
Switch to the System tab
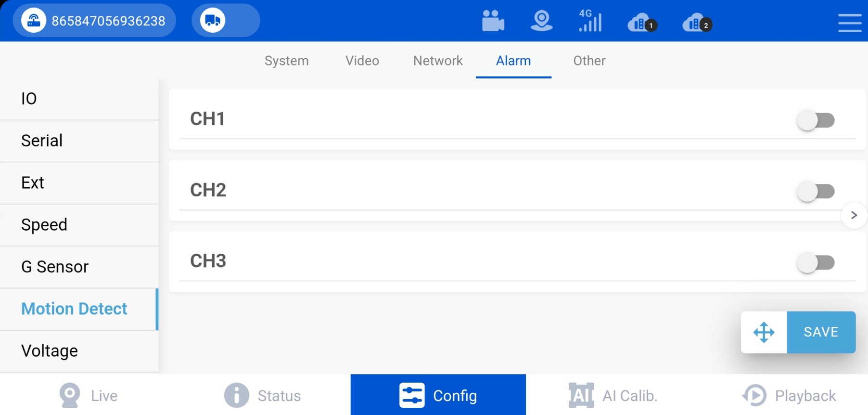(x=286, y=61)
